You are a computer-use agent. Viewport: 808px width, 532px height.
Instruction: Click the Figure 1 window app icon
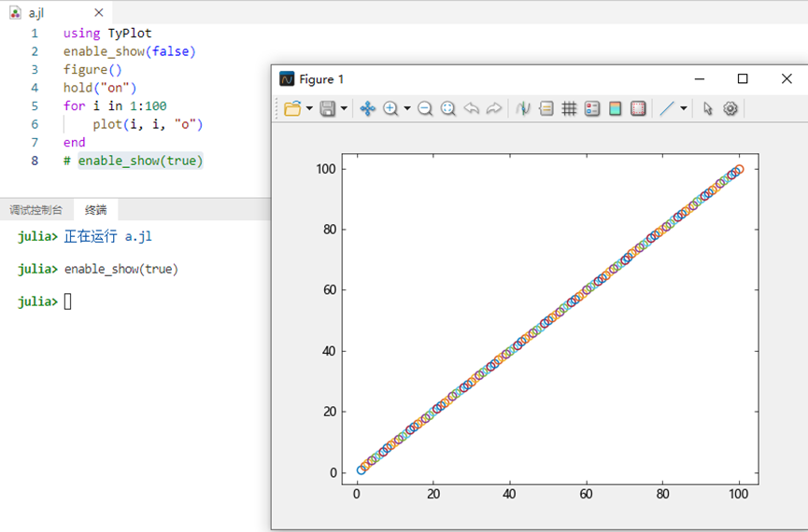287,78
